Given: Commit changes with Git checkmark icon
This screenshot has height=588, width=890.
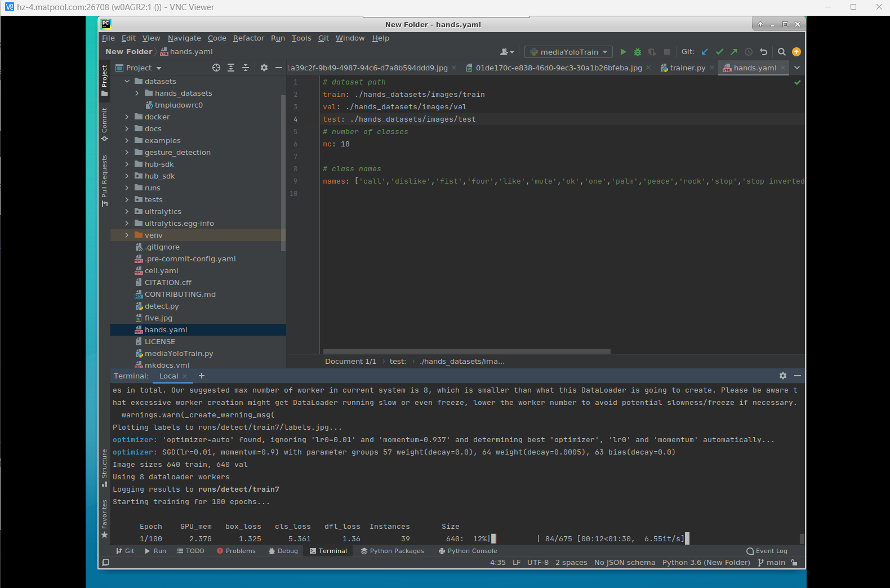Looking at the screenshot, I should 719,52.
